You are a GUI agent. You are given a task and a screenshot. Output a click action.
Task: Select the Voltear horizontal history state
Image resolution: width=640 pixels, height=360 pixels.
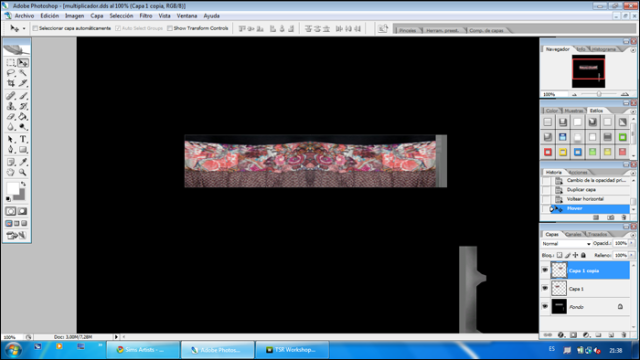click(x=585, y=199)
